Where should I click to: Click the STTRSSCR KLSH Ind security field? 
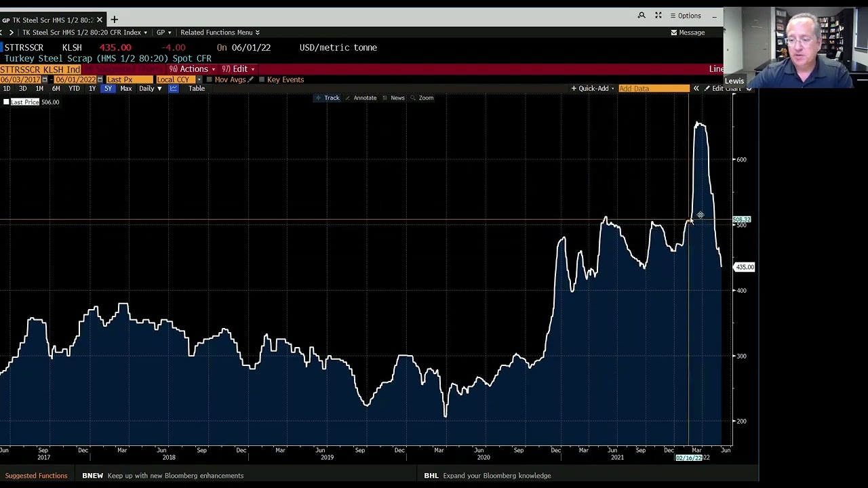[x=41, y=70]
